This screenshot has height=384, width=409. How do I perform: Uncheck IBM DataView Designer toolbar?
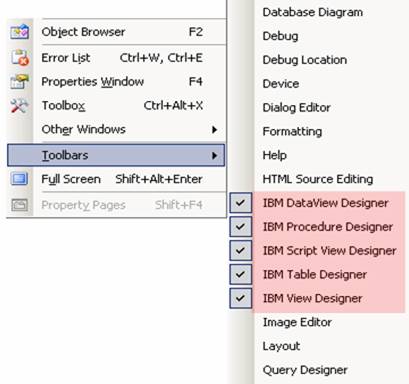[241, 203]
